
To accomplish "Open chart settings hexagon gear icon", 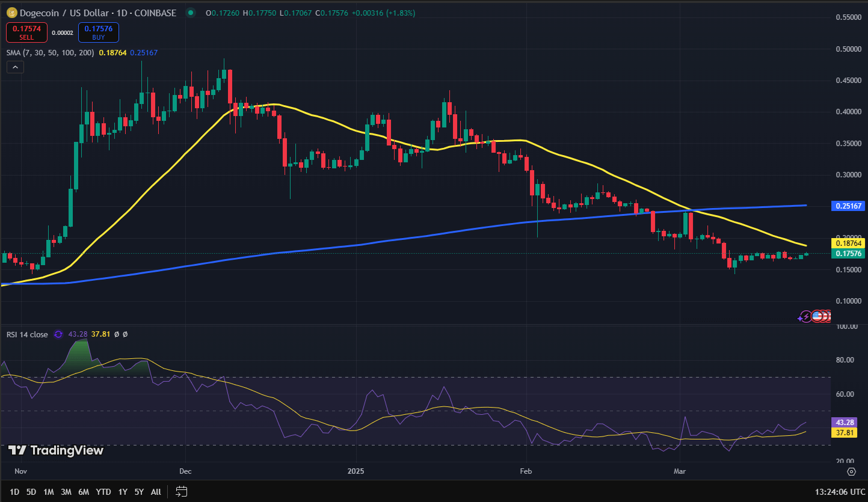I will point(851,471).
